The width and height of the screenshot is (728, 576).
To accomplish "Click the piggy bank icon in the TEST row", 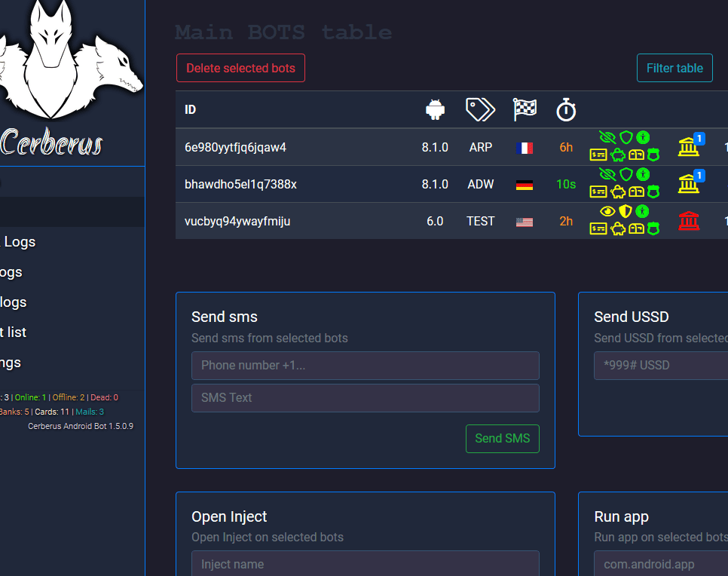I will point(618,228).
